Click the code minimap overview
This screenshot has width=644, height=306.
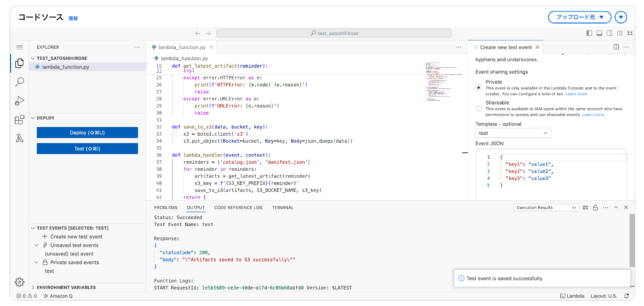[x=443, y=81]
